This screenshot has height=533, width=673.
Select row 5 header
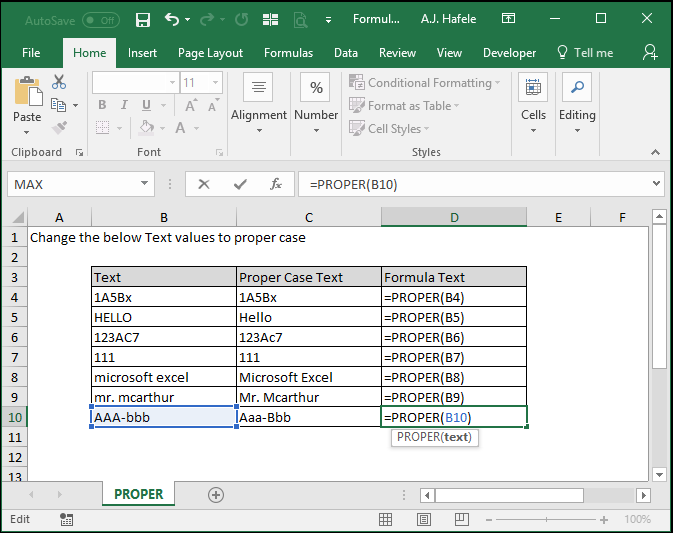[15, 318]
